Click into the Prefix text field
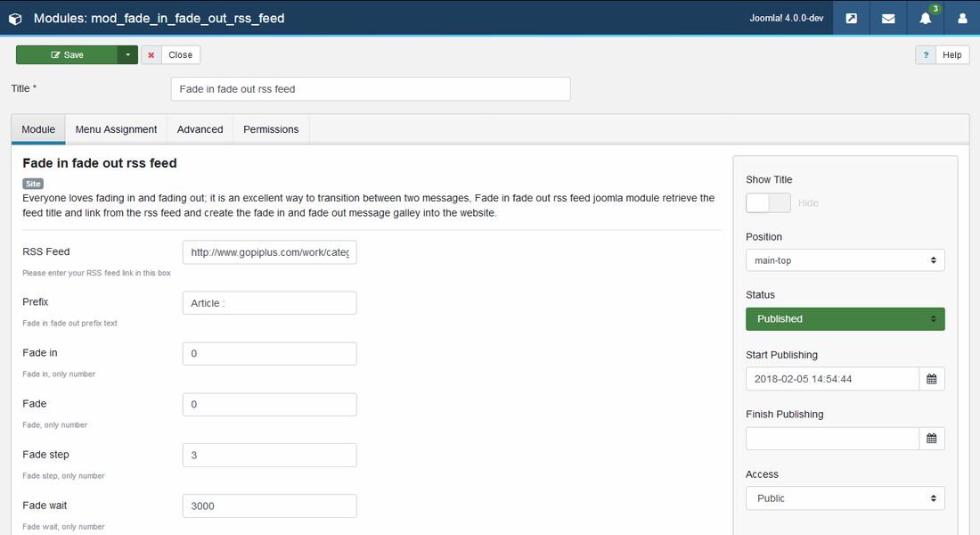Viewport: 980px width, 535px height. point(269,303)
